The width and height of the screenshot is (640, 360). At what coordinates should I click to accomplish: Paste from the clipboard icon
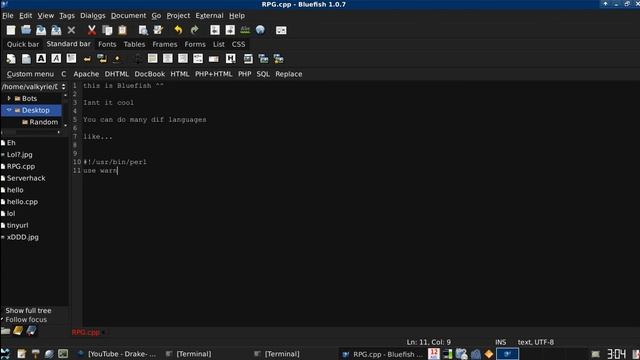tap(122, 30)
